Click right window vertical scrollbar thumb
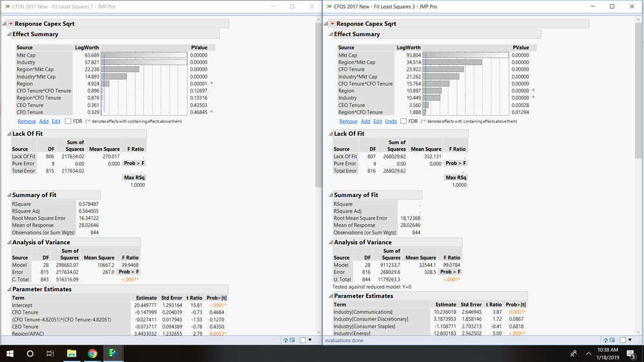This screenshot has width=644, height=362. (638, 90)
